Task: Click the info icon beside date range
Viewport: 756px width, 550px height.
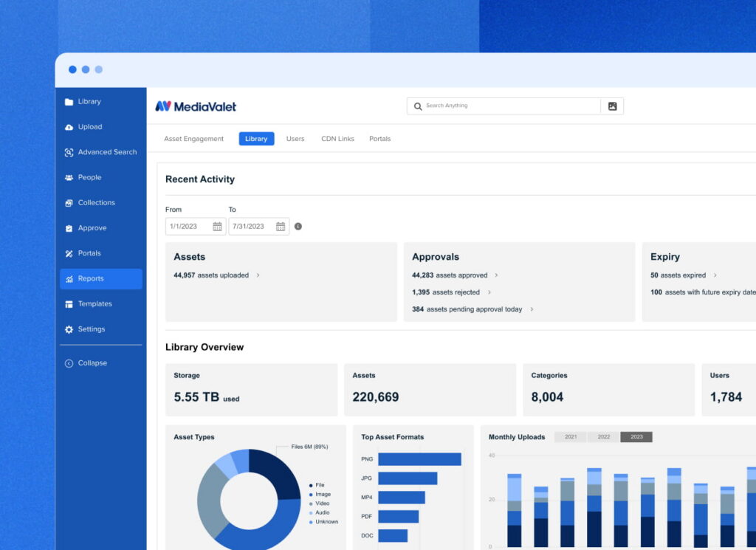Action: coord(298,227)
